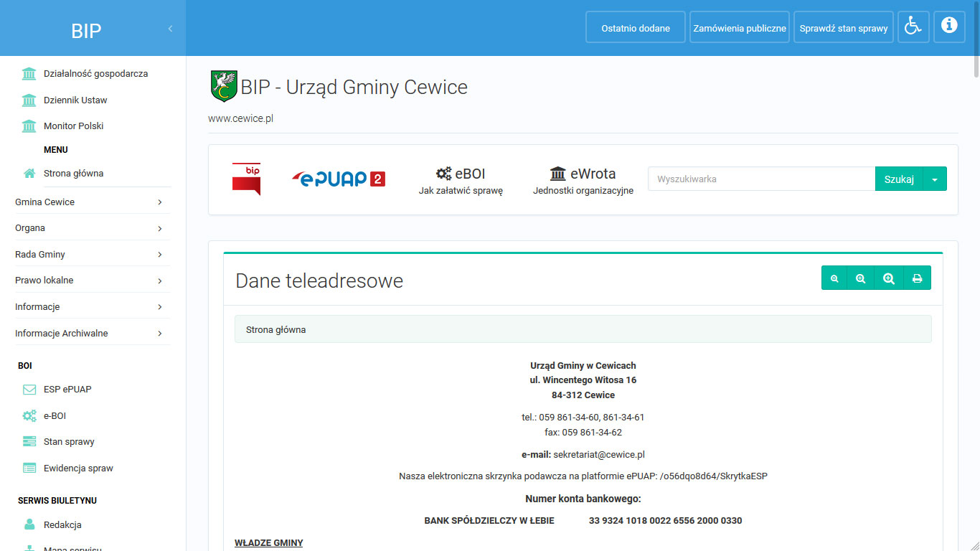Click the Zamówienia publiczne button
The width and height of the screenshot is (980, 551).
coord(739,28)
